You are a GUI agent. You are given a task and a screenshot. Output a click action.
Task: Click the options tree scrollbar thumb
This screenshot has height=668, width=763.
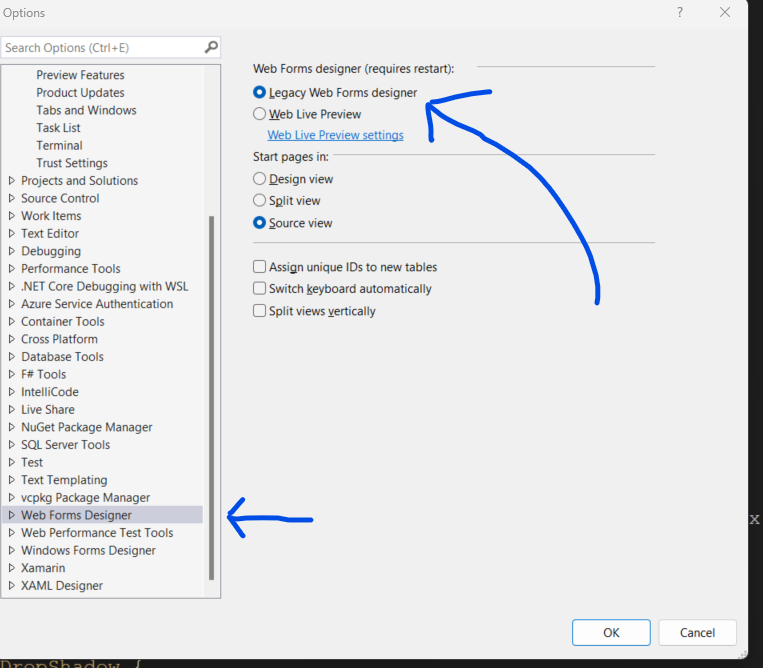211,398
